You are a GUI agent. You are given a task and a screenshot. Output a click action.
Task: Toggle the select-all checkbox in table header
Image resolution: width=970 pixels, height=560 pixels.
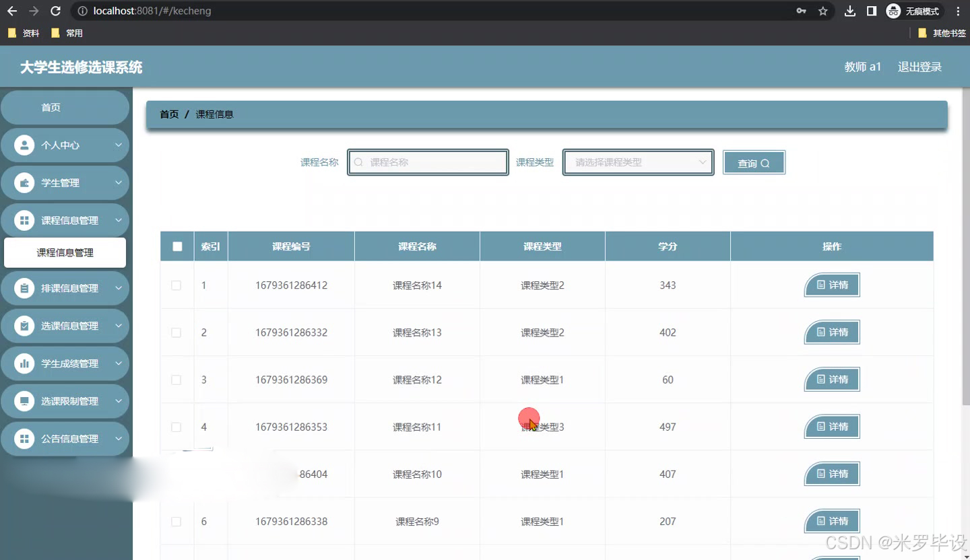pos(177,246)
